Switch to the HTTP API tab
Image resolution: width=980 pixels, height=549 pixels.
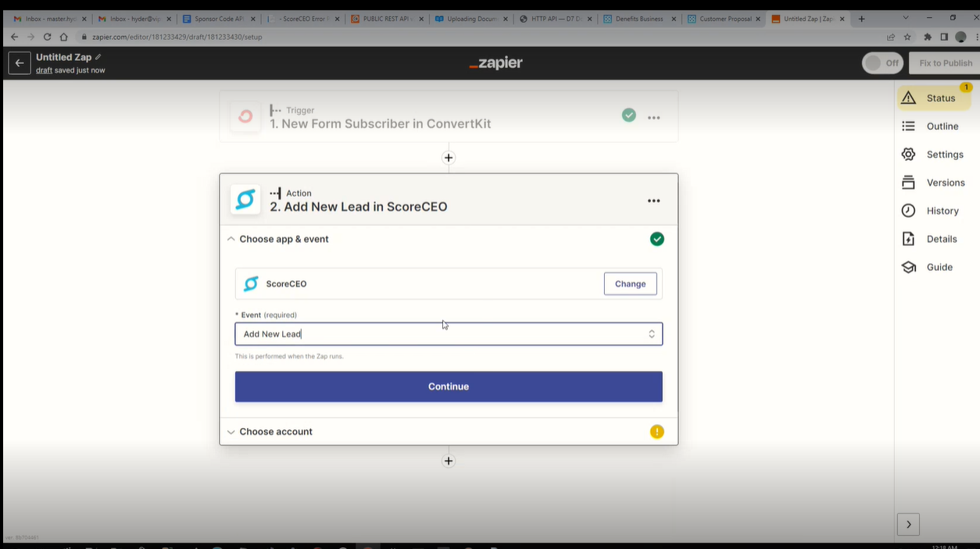pos(555,19)
